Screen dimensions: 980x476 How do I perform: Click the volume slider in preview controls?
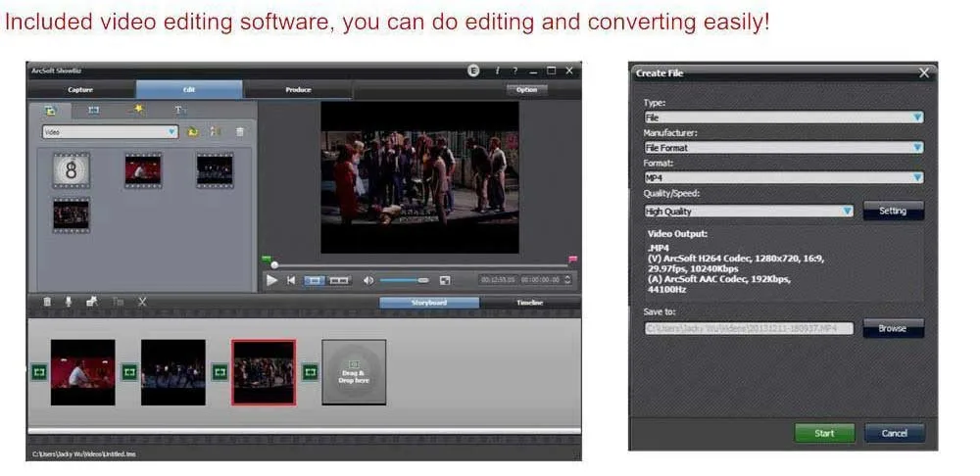404,280
